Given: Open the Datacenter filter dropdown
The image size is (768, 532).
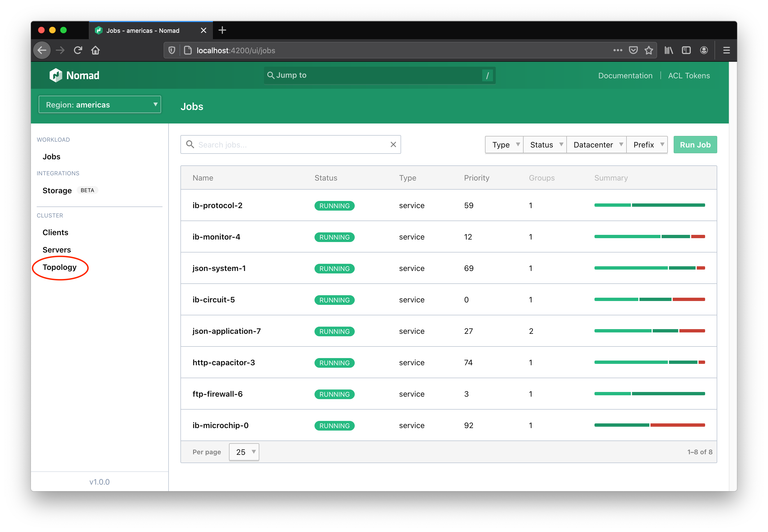Looking at the screenshot, I should (596, 144).
